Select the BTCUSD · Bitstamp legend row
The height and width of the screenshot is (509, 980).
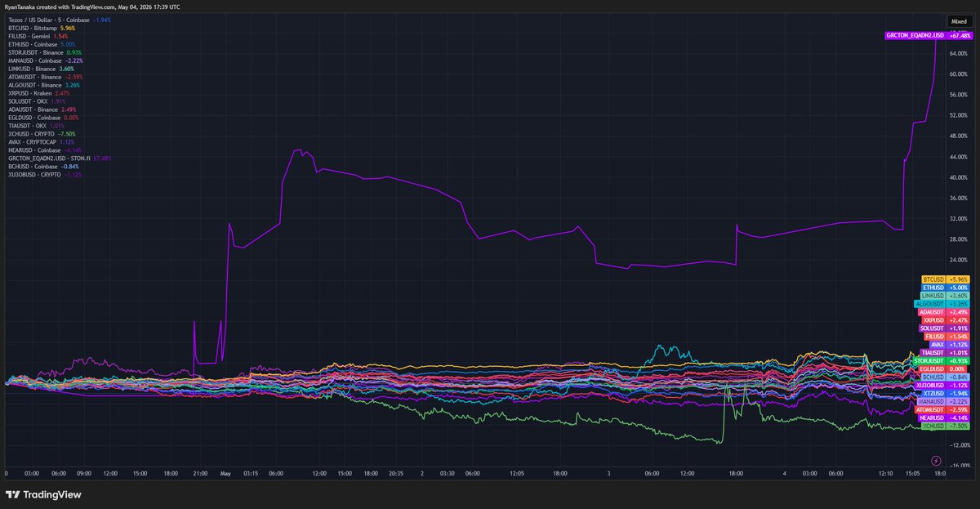[42, 28]
